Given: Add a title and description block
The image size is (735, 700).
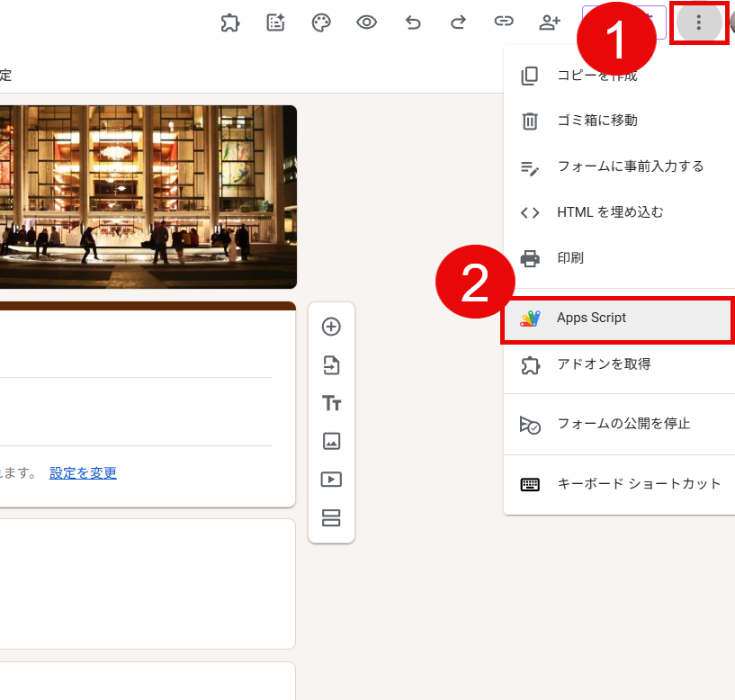Looking at the screenshot, I should (331, 403).
